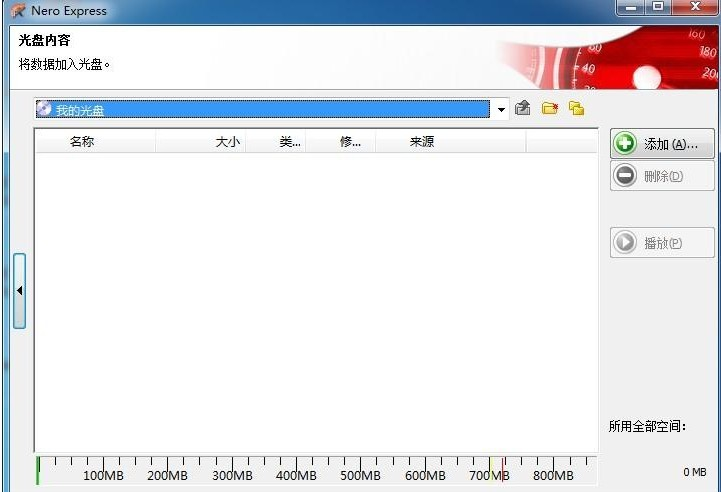Open the 我的光盘 disc dropdown arrow
The width and height of the screenshot is (721, 492).
(x=501, y=109)
